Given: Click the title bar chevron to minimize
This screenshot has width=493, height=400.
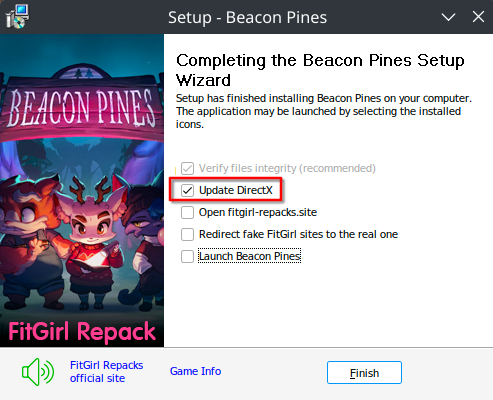Looking at the screenshot, I should [448, 17].
